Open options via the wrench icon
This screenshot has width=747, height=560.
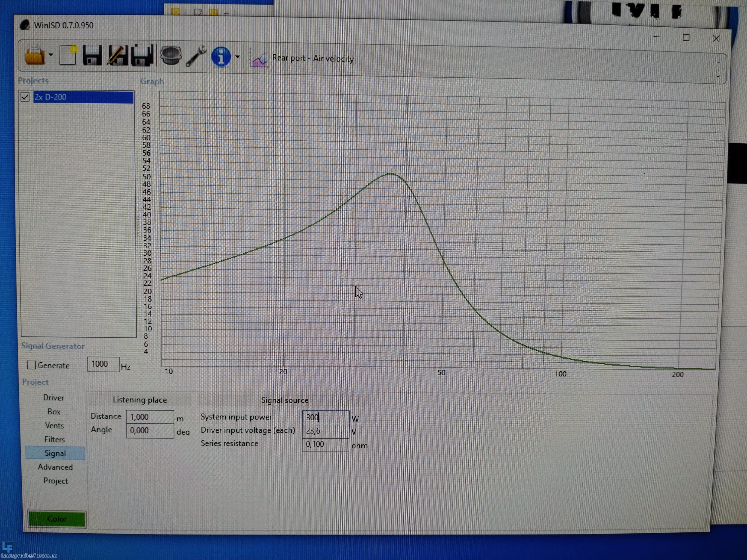[196, 56]
